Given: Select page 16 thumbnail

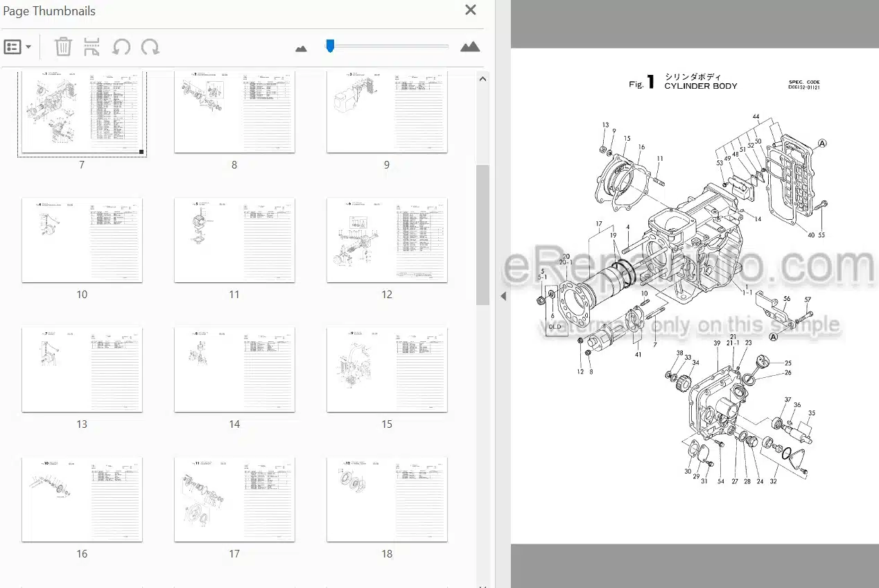Looking at the screenshot, I should point(82,499).
